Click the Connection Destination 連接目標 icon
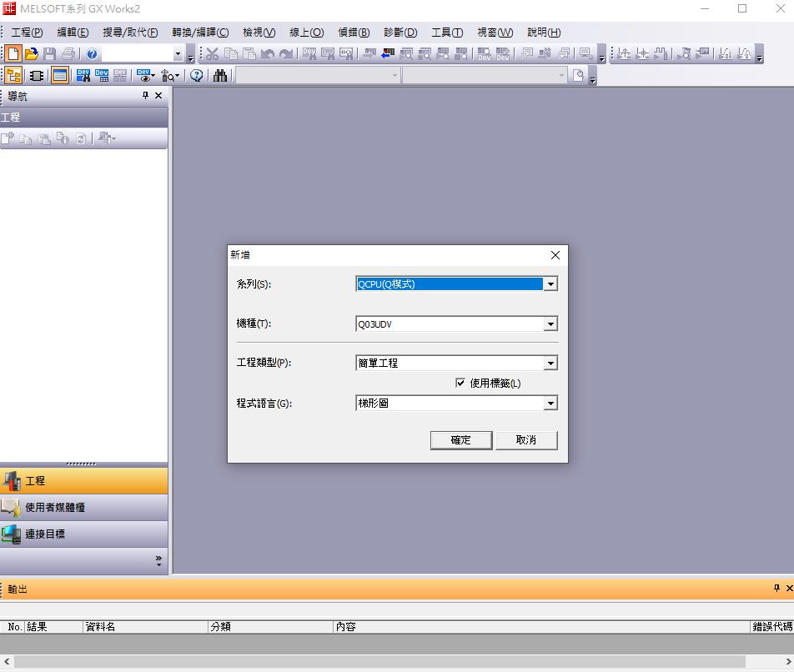794x672 pixels. tap(11, 534)
